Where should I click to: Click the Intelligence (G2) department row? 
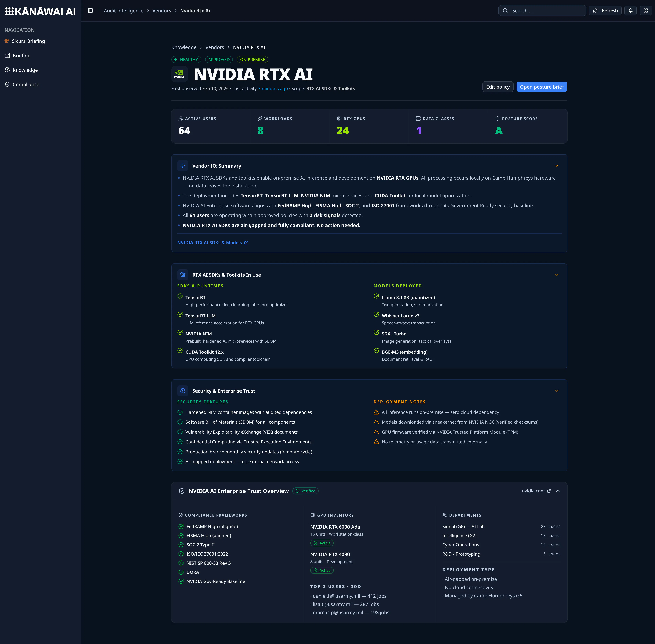[x=501, y=535]
